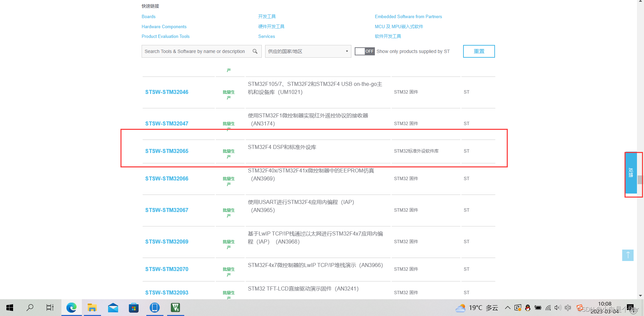This screenshot has height=316, width=644.
Task: Open the 供应的国家/地区 dropdown
Action: click(x=308, y=51)
